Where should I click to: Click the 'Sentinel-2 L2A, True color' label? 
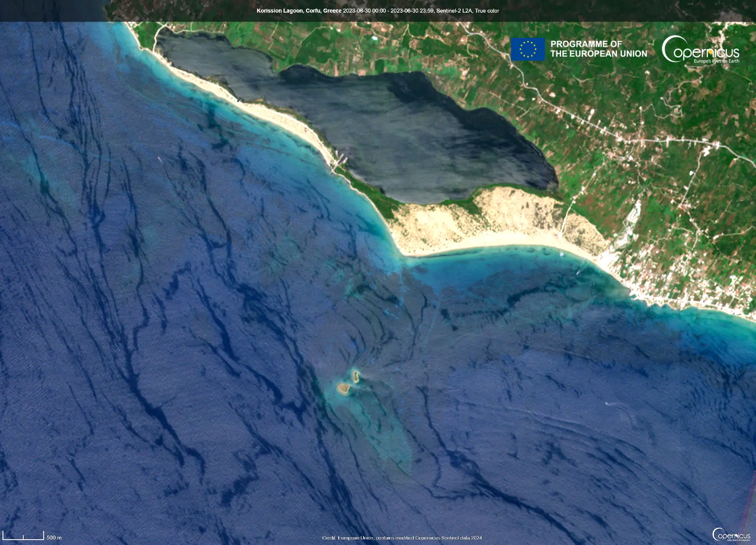(467, 11)
